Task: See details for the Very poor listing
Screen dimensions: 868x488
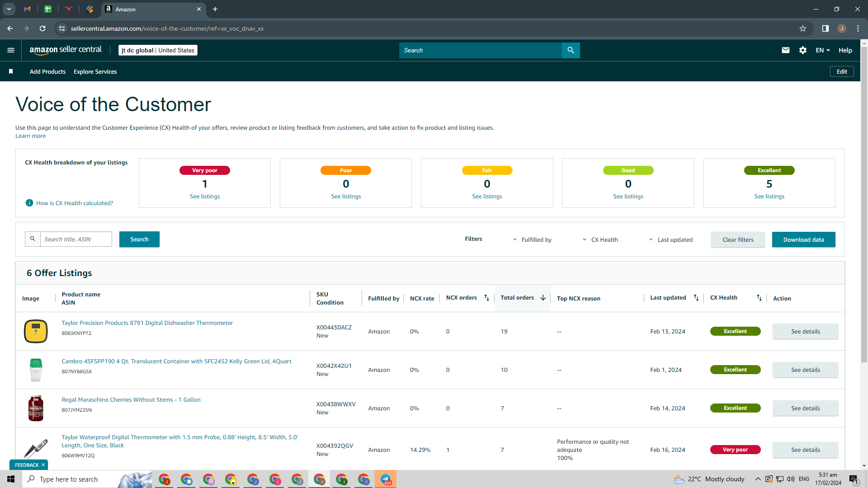Action: tap(805, 450)
